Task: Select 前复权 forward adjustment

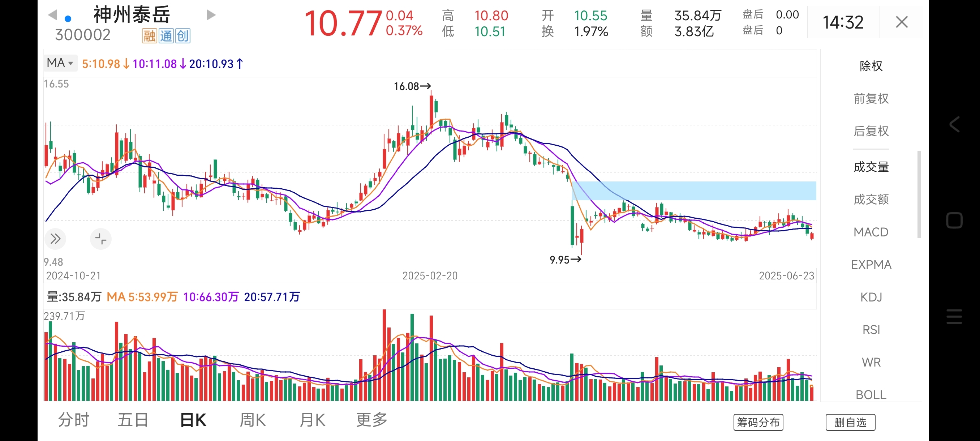Action: pos(871,99)
